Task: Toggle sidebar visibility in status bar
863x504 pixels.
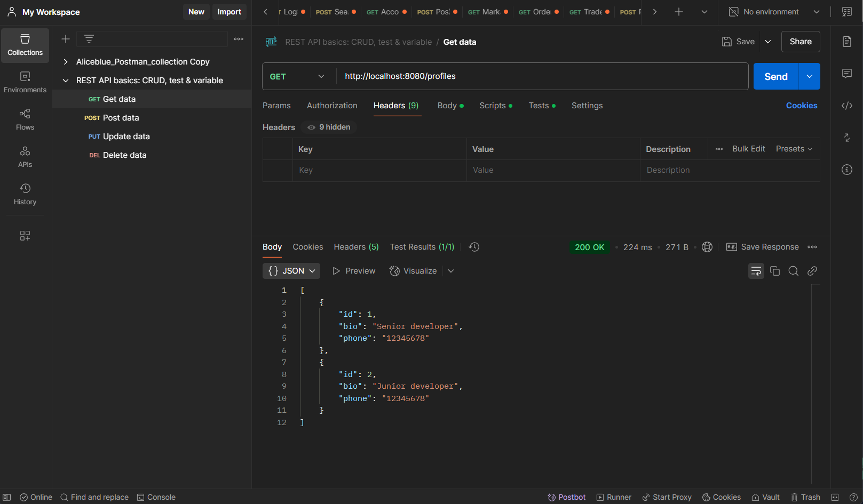Action: [x=6, y=497]
